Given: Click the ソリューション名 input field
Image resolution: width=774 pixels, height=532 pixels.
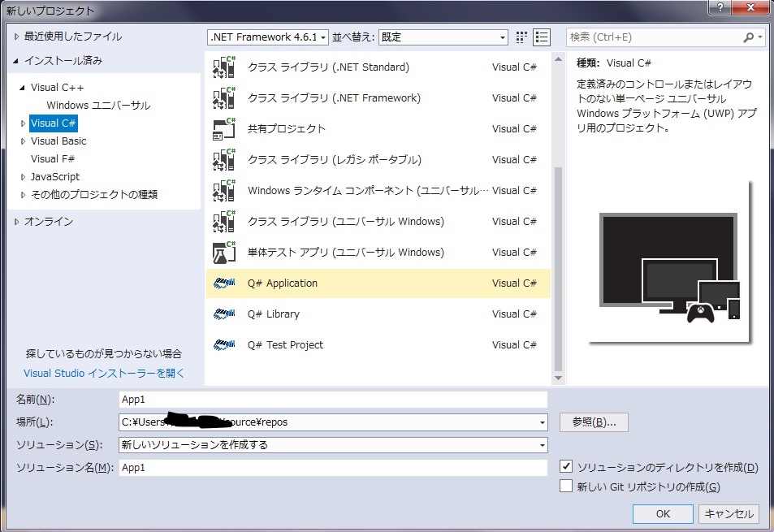Looking at the screenshot, I should tap(333, 468).
